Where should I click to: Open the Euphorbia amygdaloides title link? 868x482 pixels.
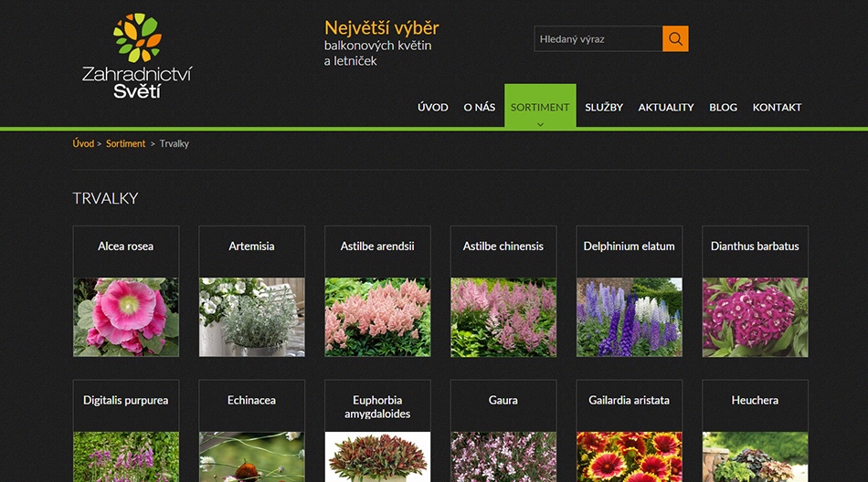tap(377, 407)
